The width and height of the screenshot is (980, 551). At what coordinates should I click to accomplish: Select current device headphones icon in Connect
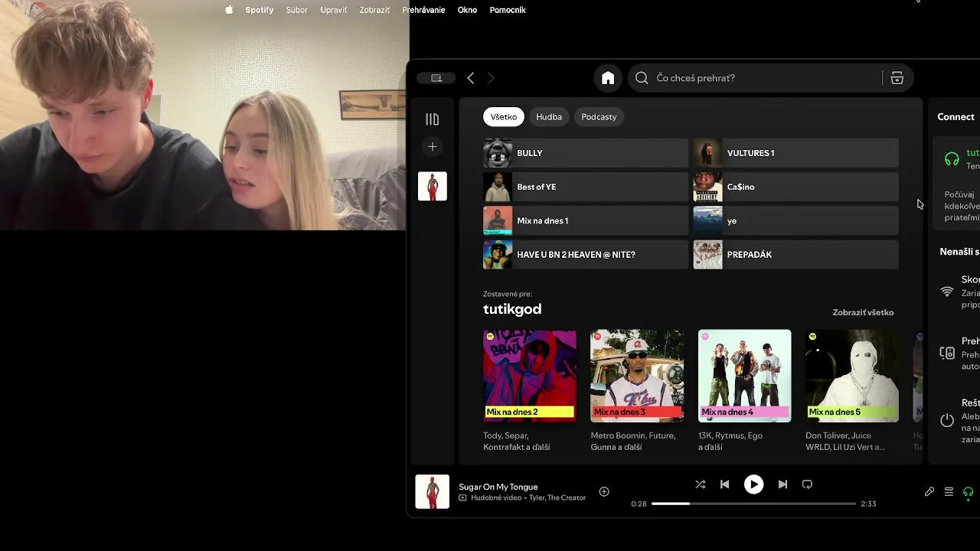point(952,159)
